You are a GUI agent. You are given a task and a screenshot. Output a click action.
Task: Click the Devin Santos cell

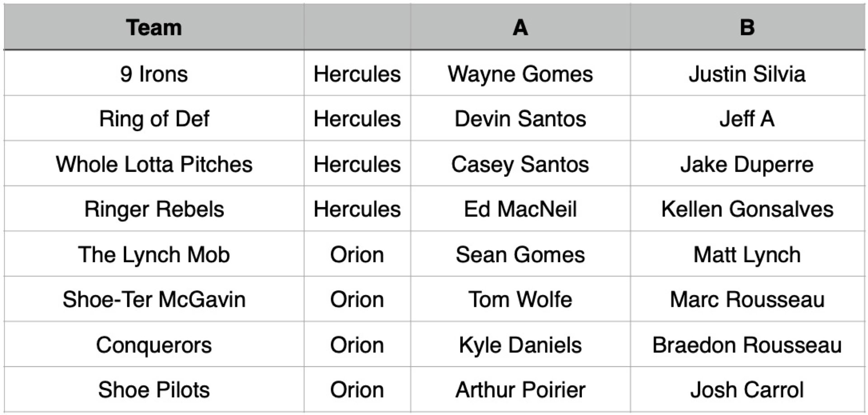click(520, 119)
